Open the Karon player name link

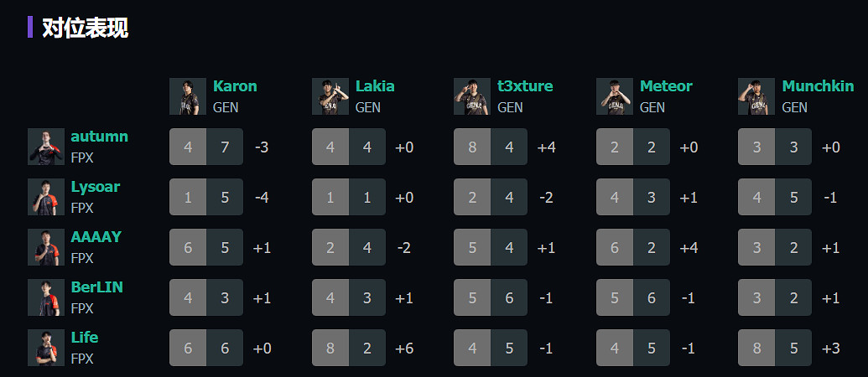235,86
